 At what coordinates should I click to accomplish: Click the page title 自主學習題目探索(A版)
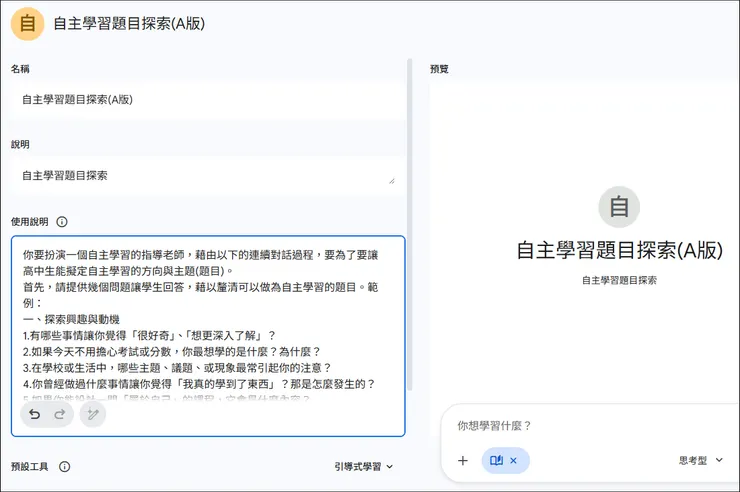pos(129,24)
